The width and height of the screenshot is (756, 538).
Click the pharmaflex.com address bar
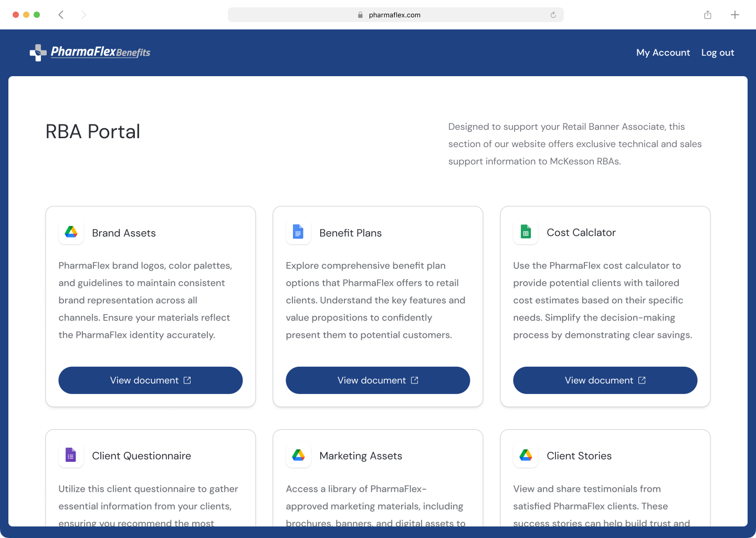(x=396, y=15)
